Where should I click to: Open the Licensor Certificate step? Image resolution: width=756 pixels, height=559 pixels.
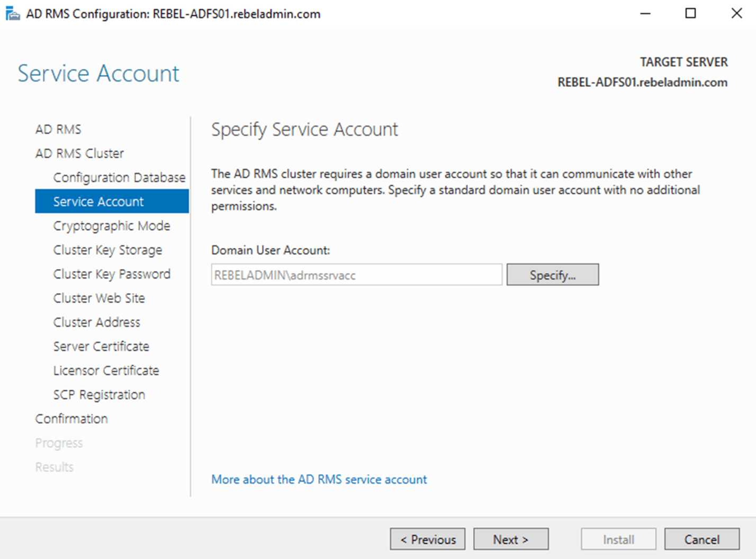[x=106, y=370]
